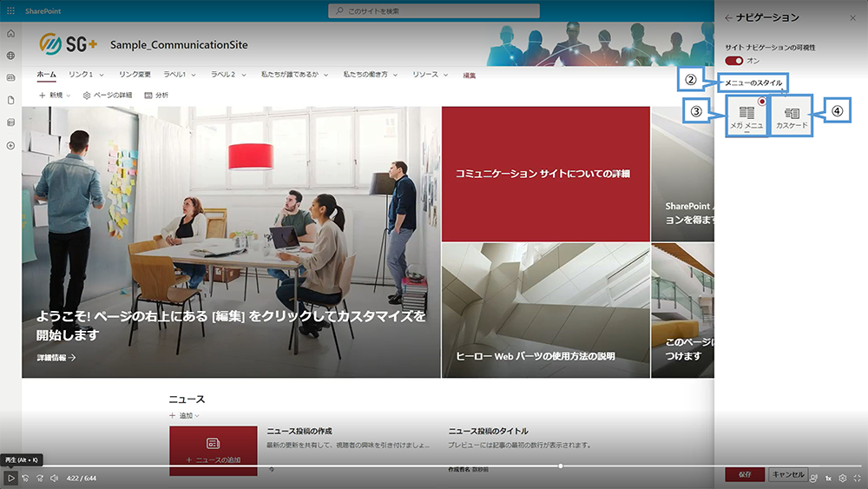Image resolution: width=868 pixels, height=489 pixels.
Task: Open the 私たちが誰であるか navigation menu
Action: pyautogui.click(x=290, y=74)
